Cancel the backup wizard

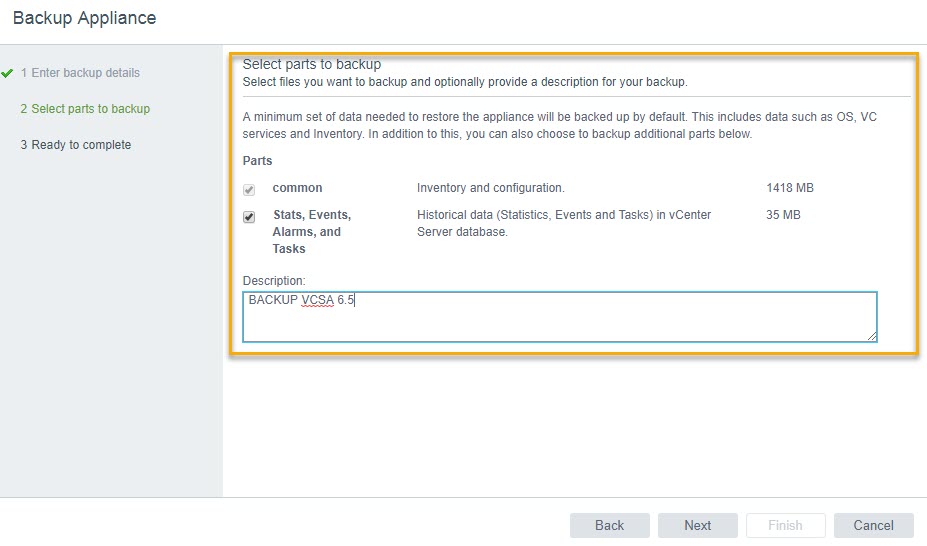[873, 525]
